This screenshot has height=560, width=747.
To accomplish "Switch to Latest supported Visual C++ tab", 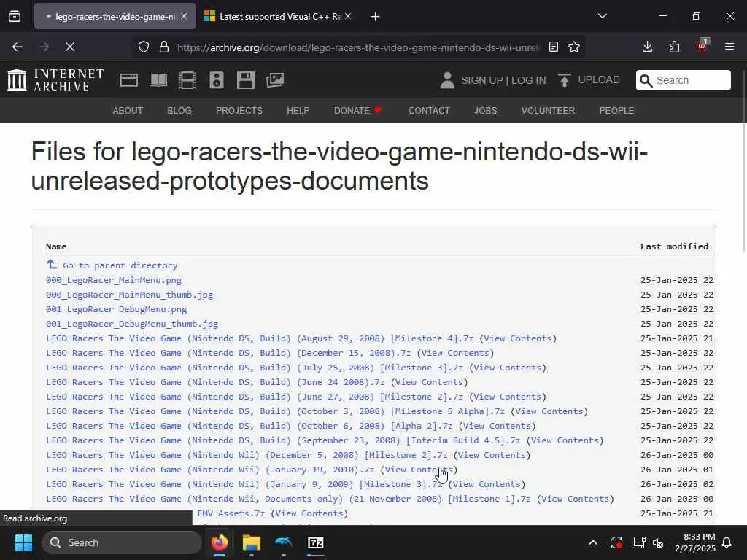I will 278,16.
